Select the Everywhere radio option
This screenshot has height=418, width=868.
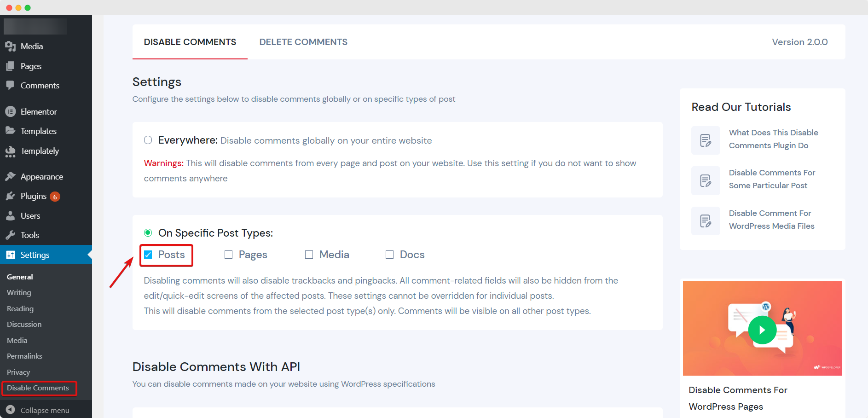(148, 140)
